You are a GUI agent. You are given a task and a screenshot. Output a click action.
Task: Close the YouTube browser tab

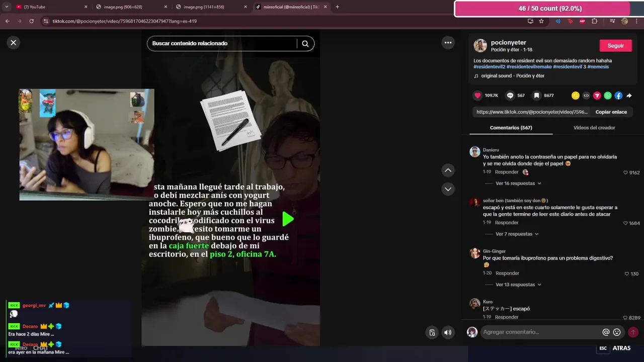pyautogui.click(x=86, y=7)
